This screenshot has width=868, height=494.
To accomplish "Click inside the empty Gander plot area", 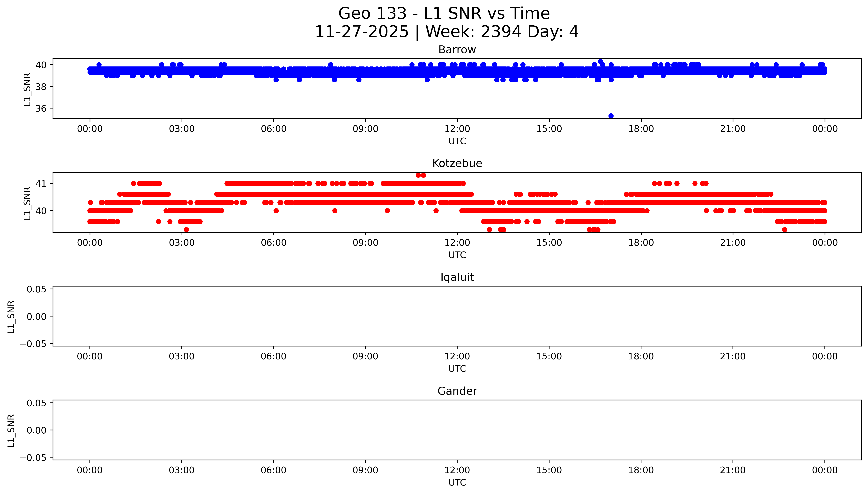I will coord(457,430).
